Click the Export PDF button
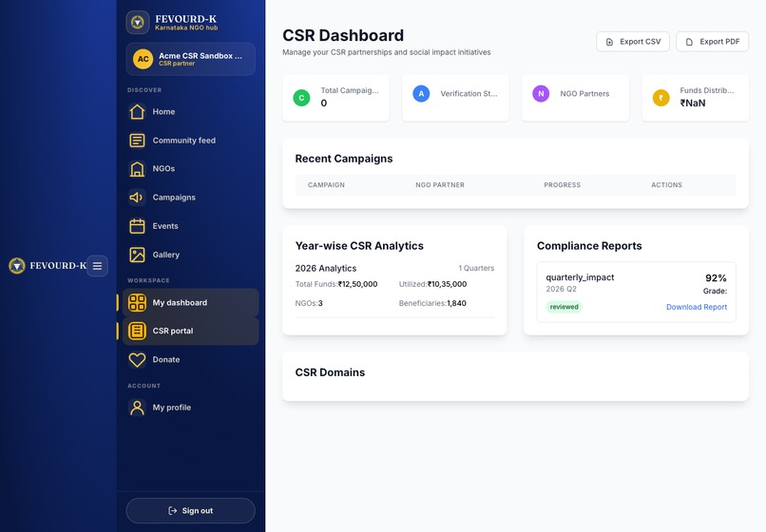766x532 pixels. click(x=712, y=42)
